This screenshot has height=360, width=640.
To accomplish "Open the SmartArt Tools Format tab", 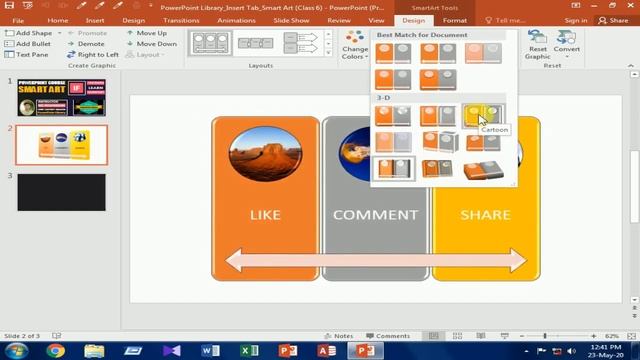I will click(x=455, y=20).
